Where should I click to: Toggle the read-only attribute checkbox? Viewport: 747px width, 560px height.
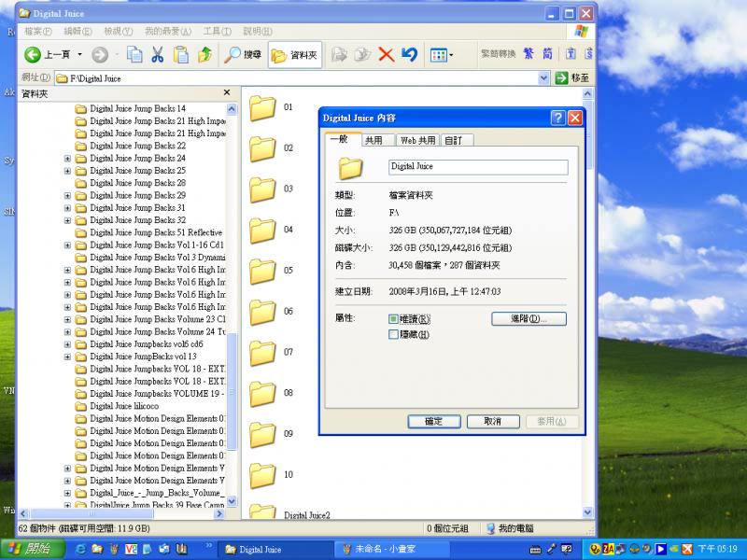[x=394, y=319]
